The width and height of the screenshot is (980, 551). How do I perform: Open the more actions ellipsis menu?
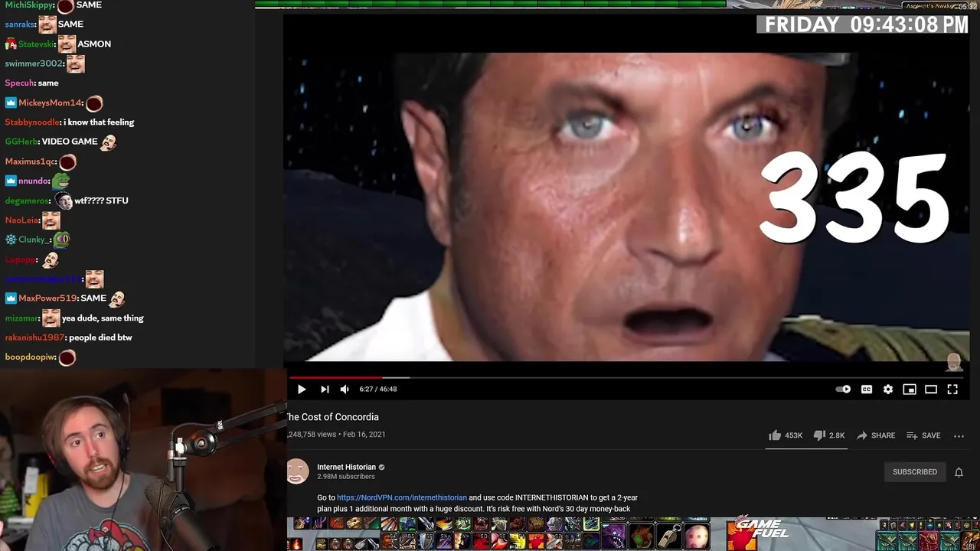pyautogui.click(x=959, y=435)
